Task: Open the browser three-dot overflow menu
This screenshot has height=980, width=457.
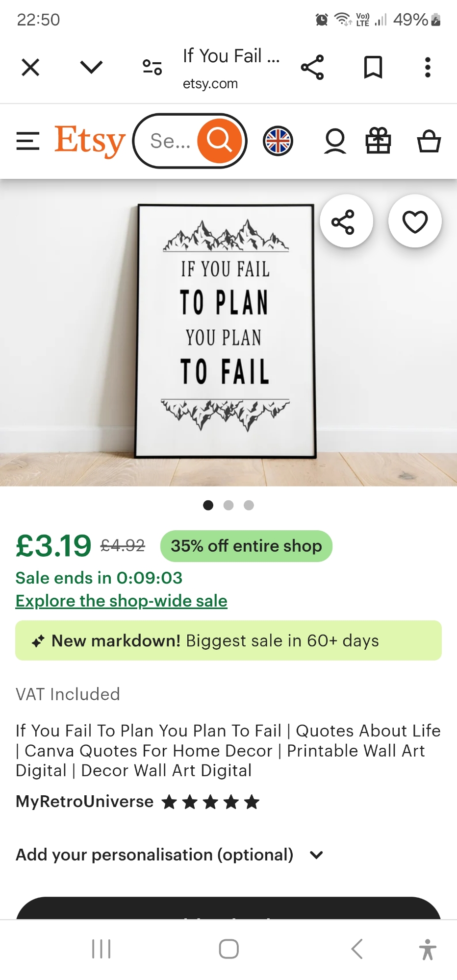Action: coord(428,67)
